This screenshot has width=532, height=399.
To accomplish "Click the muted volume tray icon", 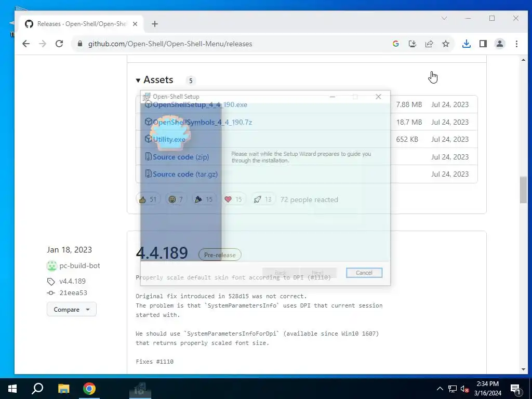I will tap(464, 389).
